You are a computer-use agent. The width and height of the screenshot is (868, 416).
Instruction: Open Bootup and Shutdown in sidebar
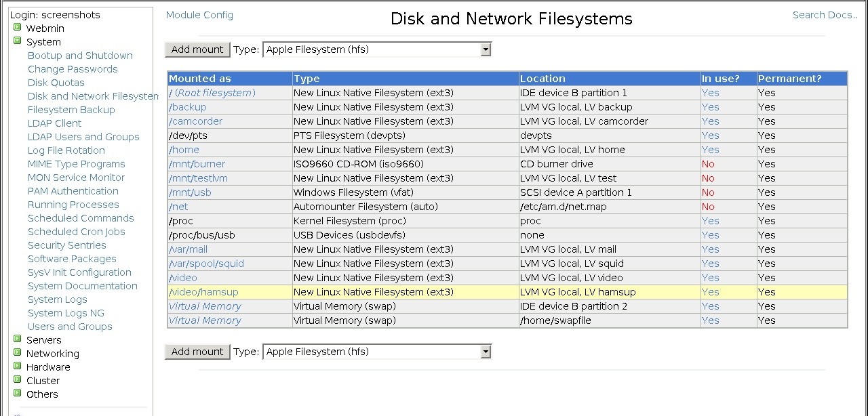click(x=80, y=56)
